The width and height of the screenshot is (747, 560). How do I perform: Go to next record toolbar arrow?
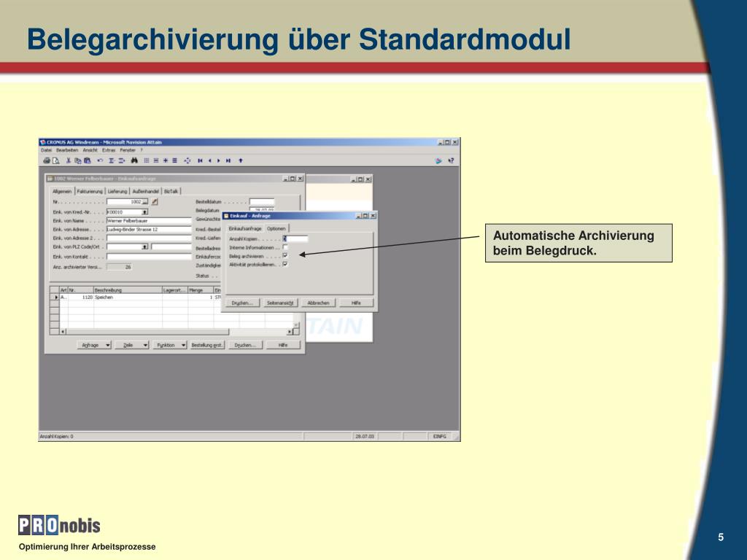click(x=219, y=161)
